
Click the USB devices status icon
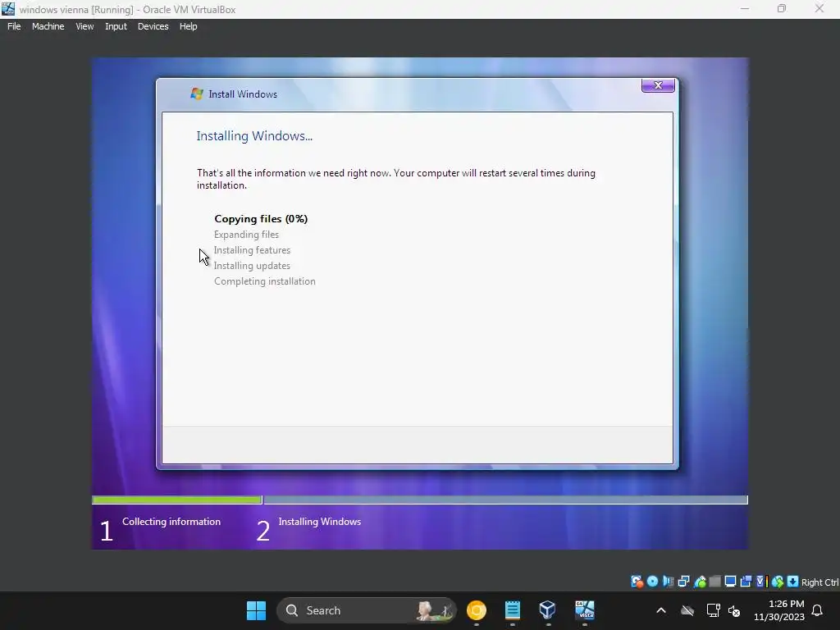click(701, 582)
